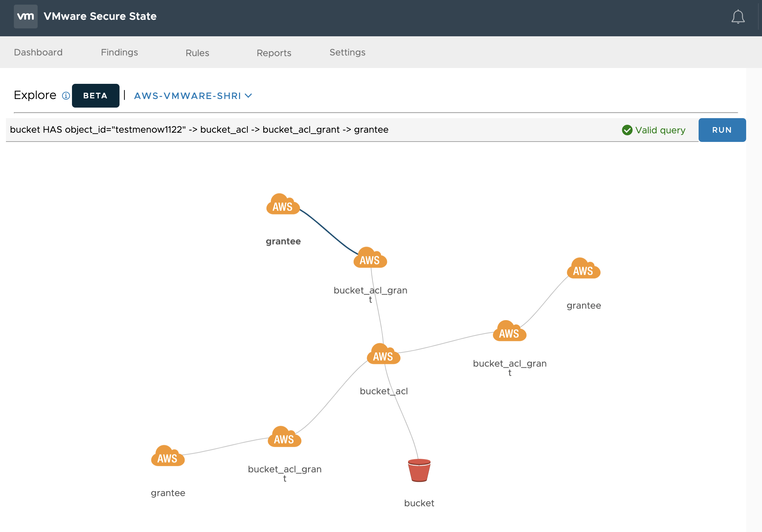Select the highlighted grantee AWS node at top
The image size is (762, 532).
pyautogui.click(x=283, y=204)
